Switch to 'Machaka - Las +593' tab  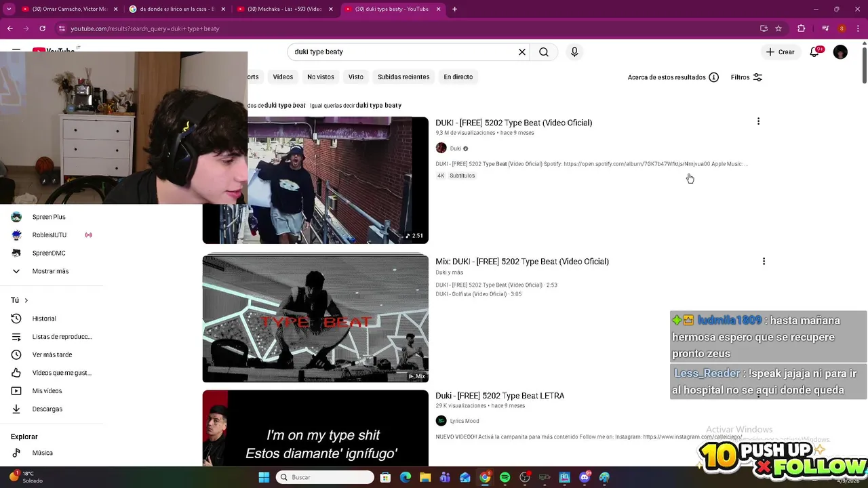(x=284, y=9)
